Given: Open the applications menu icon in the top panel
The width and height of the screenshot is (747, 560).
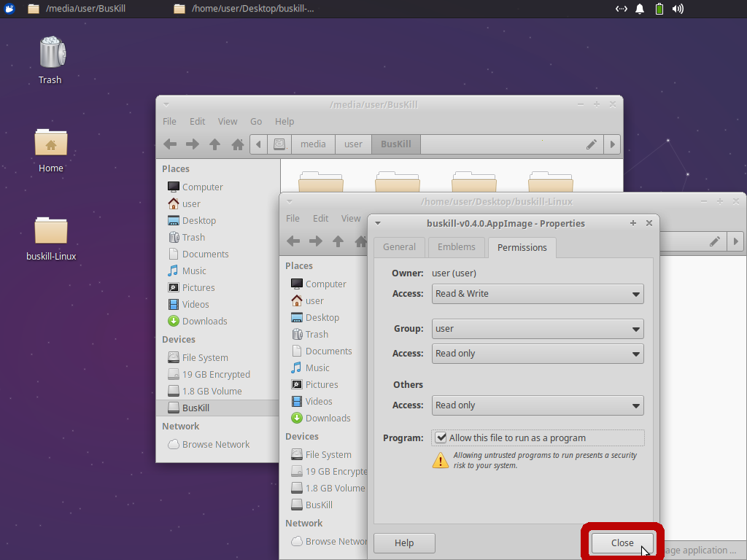Looking at the screenshot, I should [9, 9].
